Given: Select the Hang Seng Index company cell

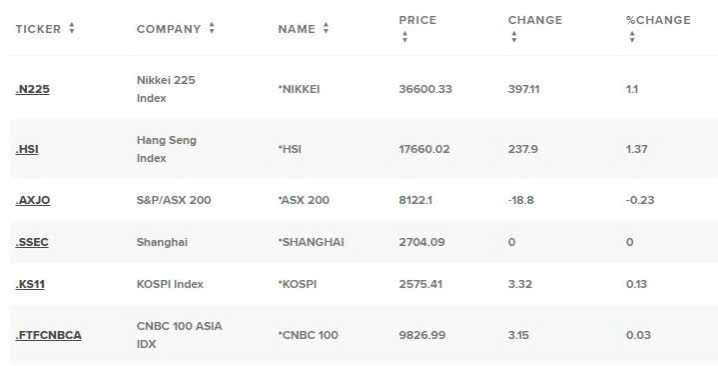Looking at the screenshot, I should tap(167, 149).
